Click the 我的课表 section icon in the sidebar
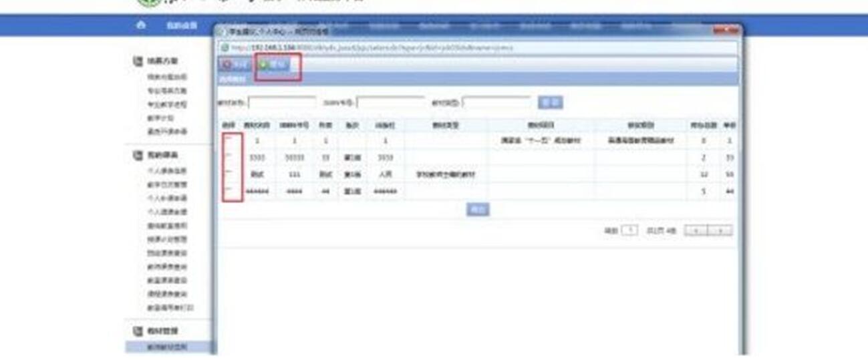 [138, 155]
